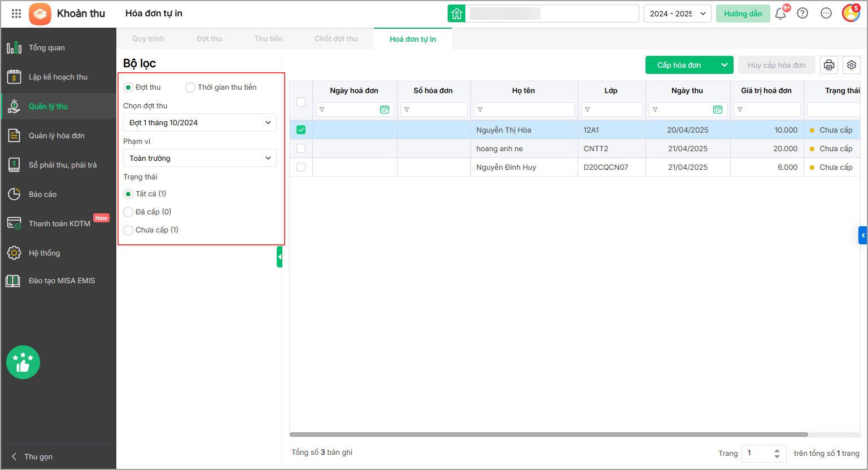Open Báo cáo in the sidebar
This screenshot has height=470, width=868.
tap(59, 194)
